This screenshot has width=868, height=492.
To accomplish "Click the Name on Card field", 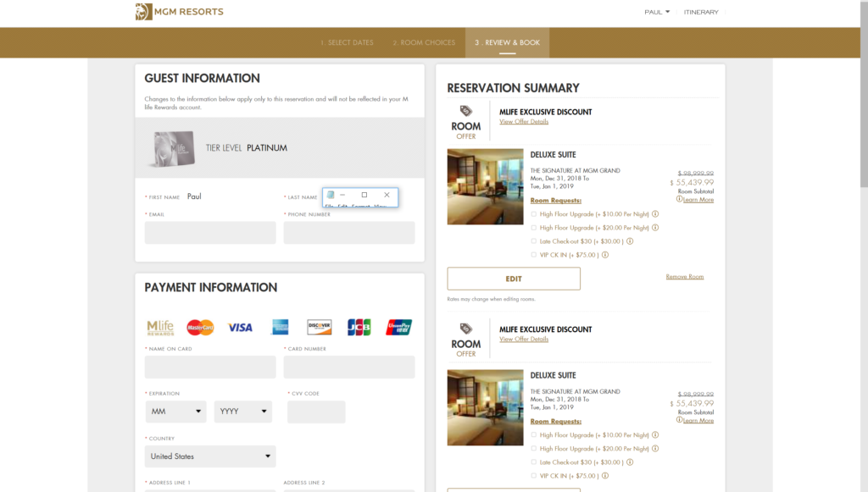I will click(210, 367).
